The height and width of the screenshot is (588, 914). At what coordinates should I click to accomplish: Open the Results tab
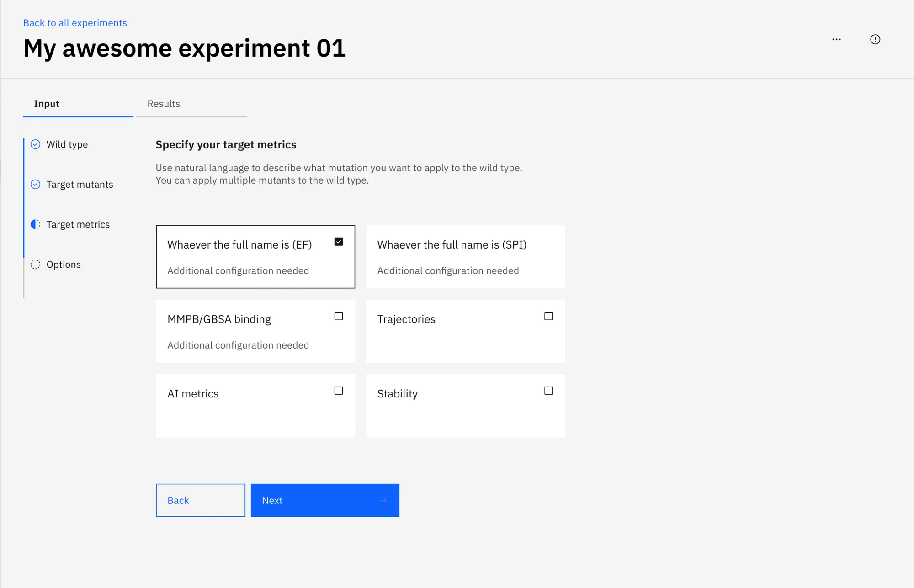pyautogui.click(x=191, y=104)
